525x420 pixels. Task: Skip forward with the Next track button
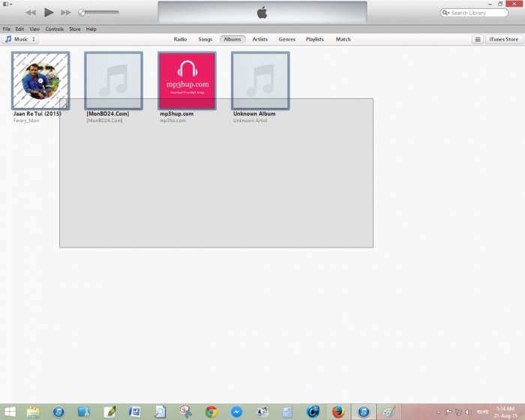pyautogui.click(x=66, y=13)
